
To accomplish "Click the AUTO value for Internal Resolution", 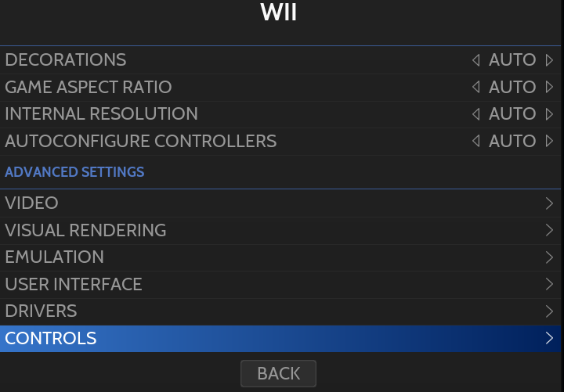I will (512, 114).
